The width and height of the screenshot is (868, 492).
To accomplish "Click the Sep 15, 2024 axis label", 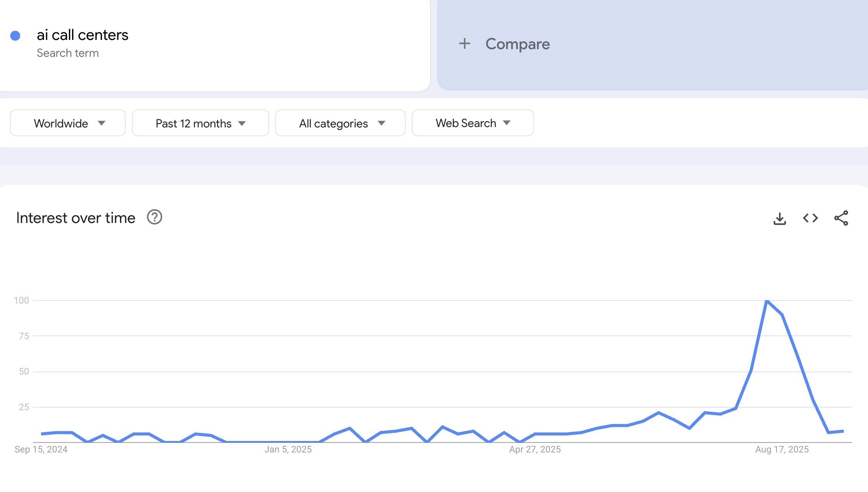I will click(x=41, y=449).
